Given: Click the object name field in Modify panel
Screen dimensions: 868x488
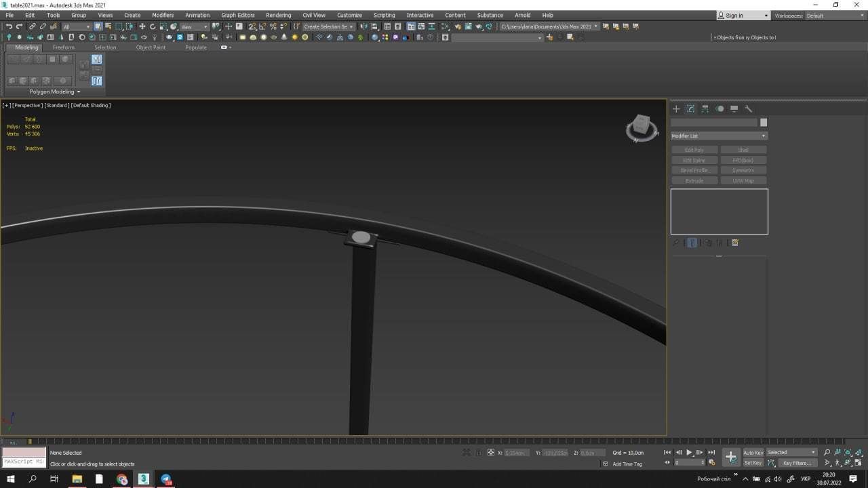Looking at the screenshot, I should 714,123.
